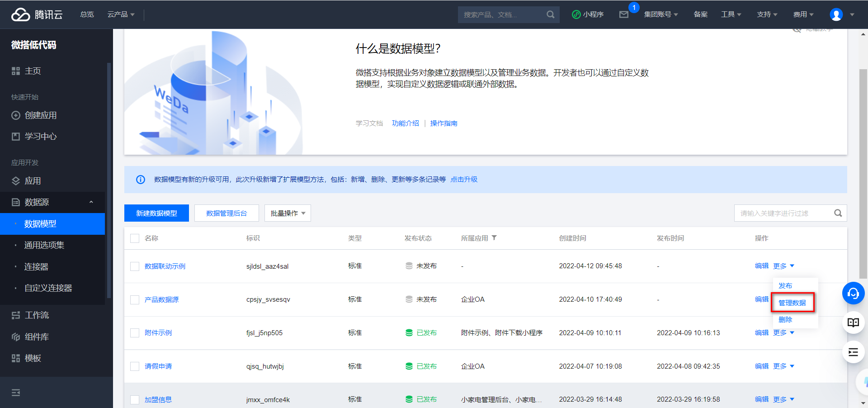Expand the 云产品 dropdown
Image resolution: width=868 pixels, height=408 pixels.
click(121, 14)
